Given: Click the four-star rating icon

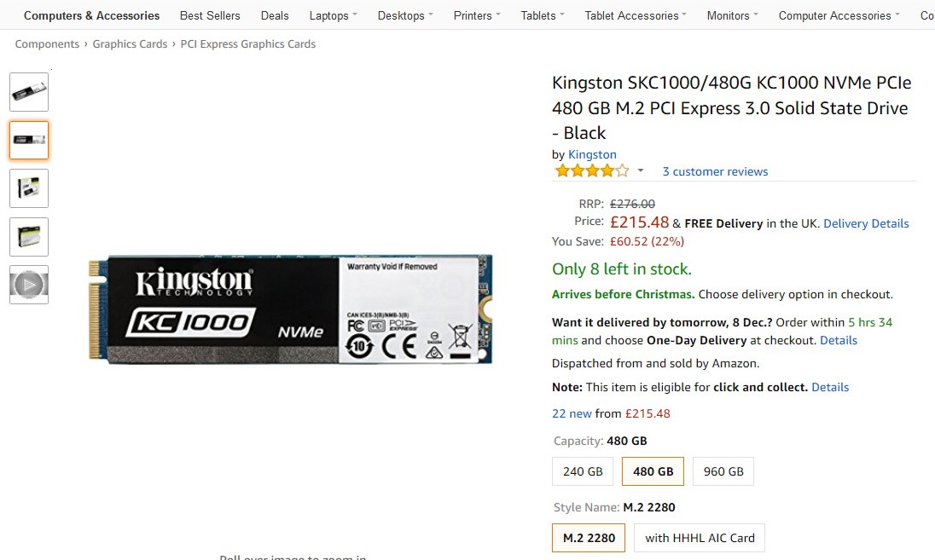Looking at the screenshot, I should pos(591,171).
